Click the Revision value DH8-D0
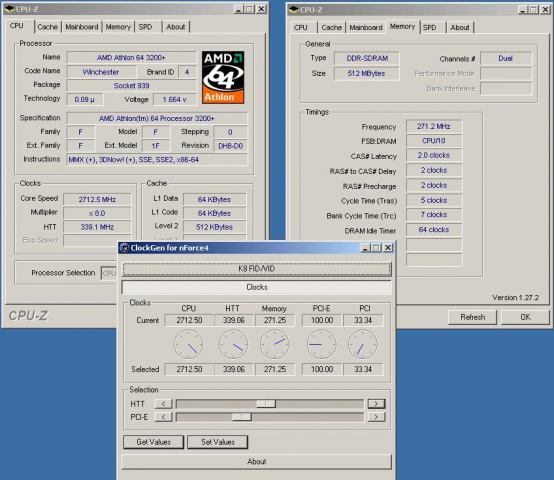 coord(230,146)
